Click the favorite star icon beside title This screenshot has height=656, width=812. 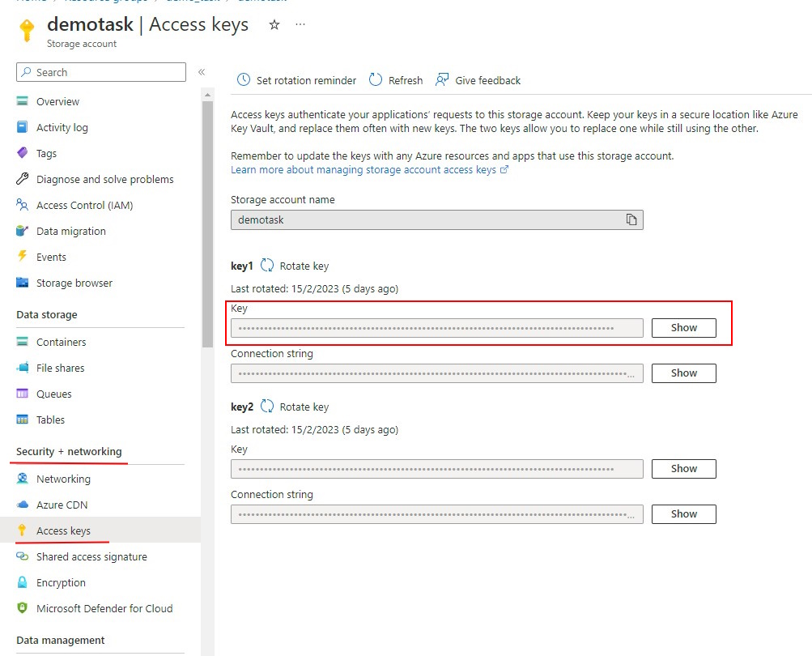coord(274,25)
